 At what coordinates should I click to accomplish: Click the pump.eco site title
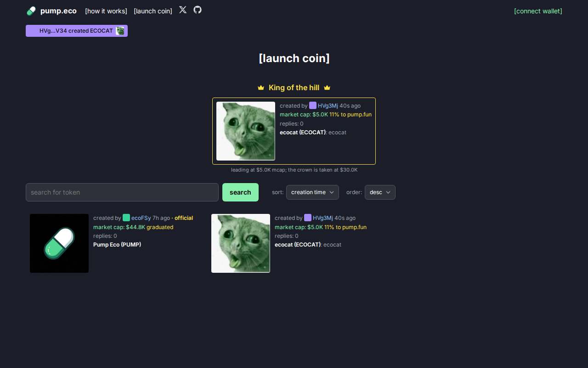click(58, 11)
